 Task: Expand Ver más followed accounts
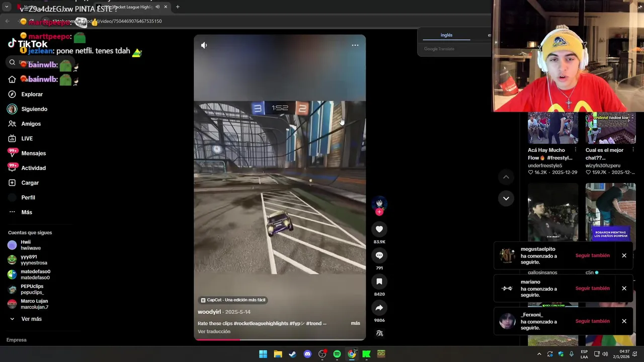point(31,319)
